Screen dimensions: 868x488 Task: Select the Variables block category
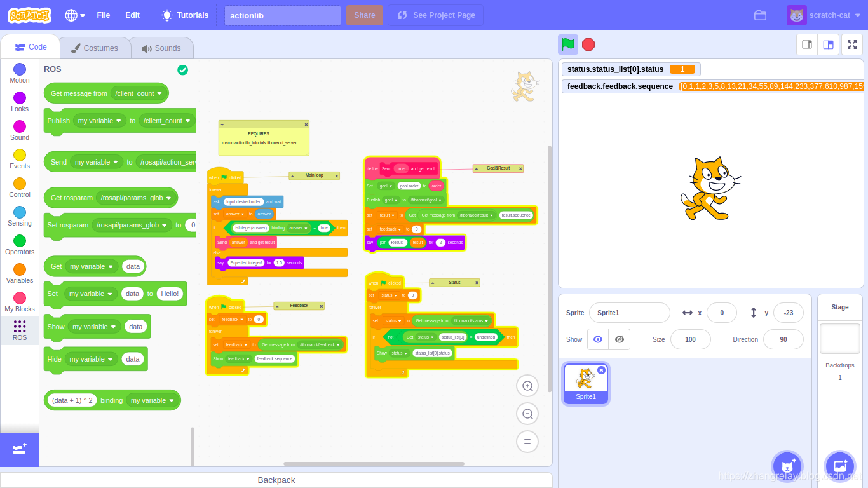(20, 274)
